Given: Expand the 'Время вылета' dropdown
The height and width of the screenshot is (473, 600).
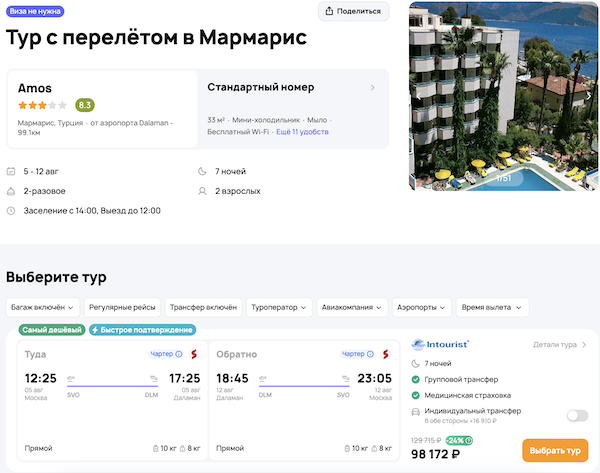Looking at the screenshot, I should pos(492,307).
